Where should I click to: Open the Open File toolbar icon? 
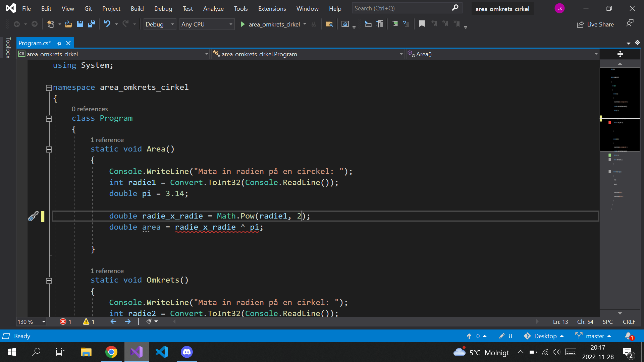[68, 24]
